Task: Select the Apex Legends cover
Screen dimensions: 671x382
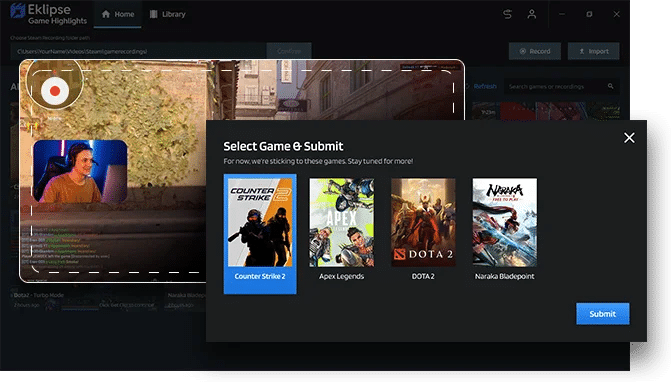Action: coord(341,222)
